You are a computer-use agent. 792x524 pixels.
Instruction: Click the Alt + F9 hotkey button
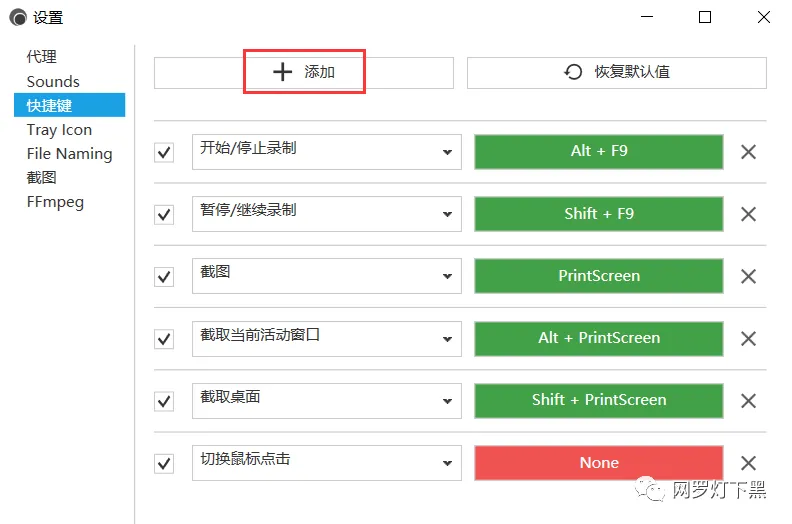(598, 151)
